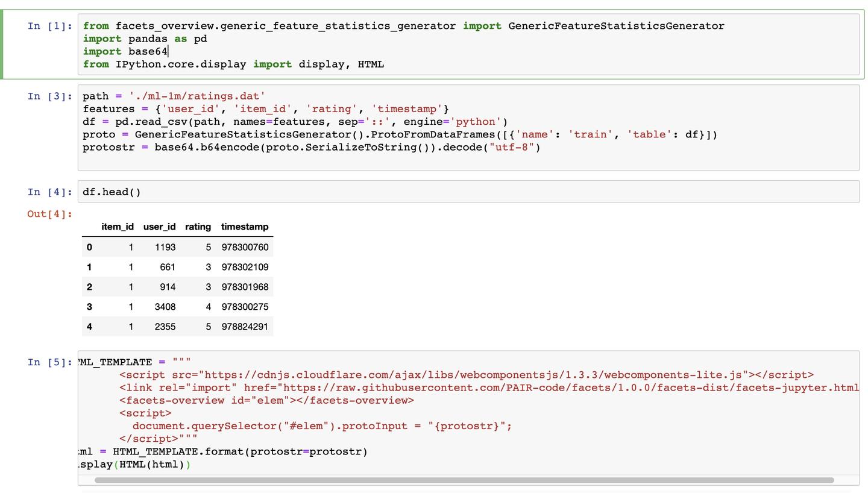Click the document.querySelector protoInput line
The height and width of the screenshot is (493, 868).
(322, 426)
